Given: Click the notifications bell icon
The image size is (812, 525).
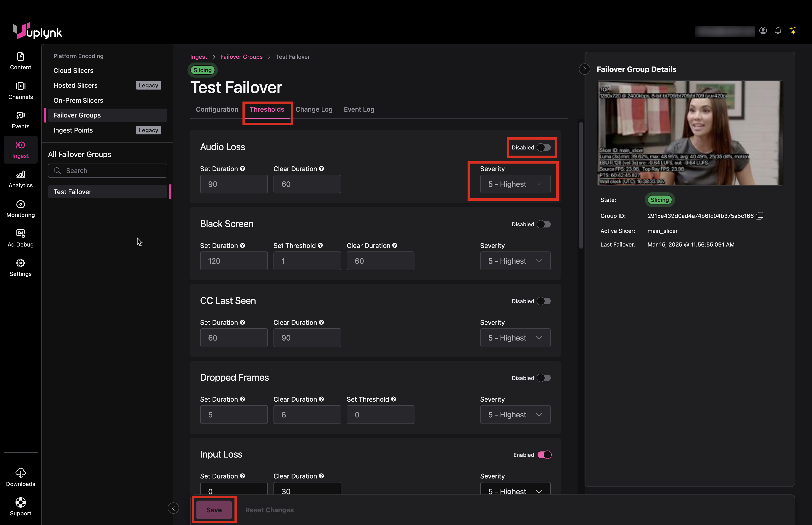Looking at the screenshot, I should 778,31.
